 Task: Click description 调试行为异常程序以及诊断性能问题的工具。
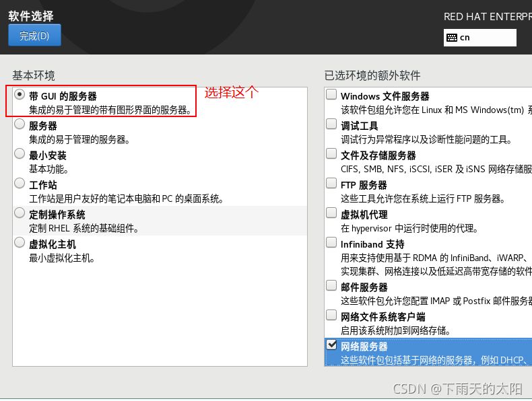click(426, 140)
